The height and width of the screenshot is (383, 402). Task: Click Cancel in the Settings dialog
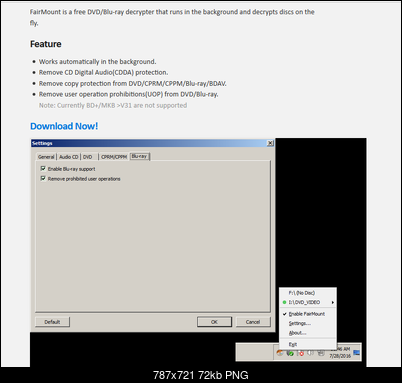(253, 322)
